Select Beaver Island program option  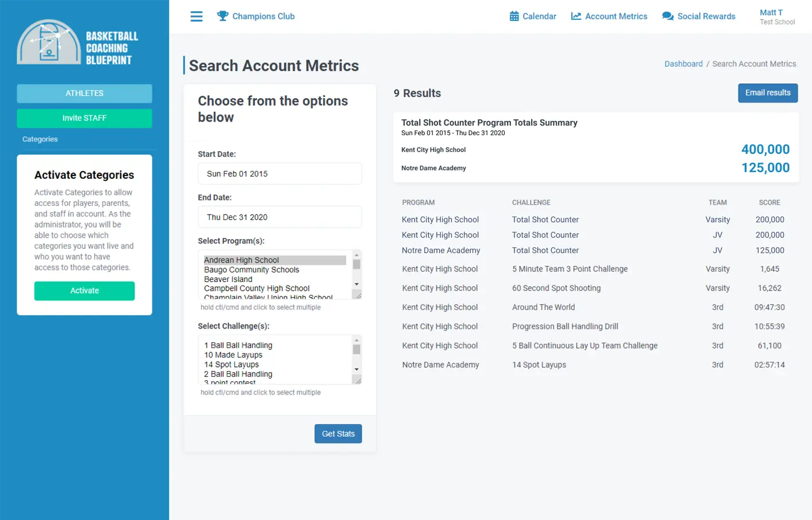(228, 279)
